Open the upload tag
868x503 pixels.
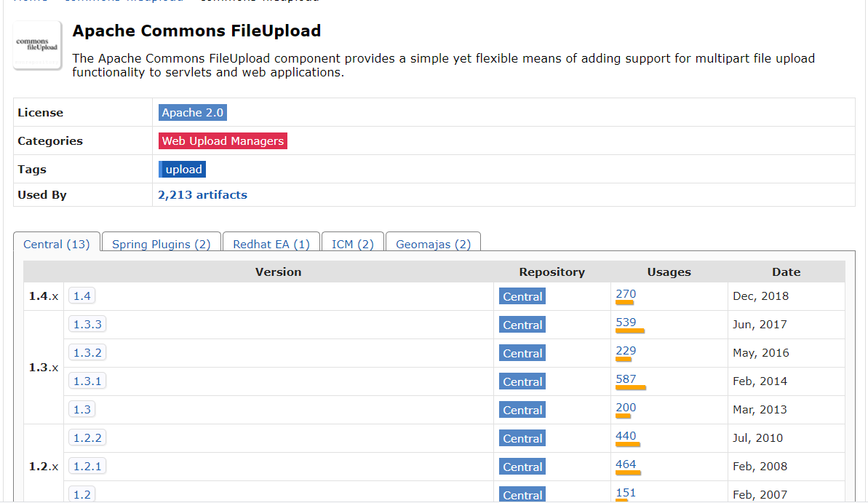point(182,170)
